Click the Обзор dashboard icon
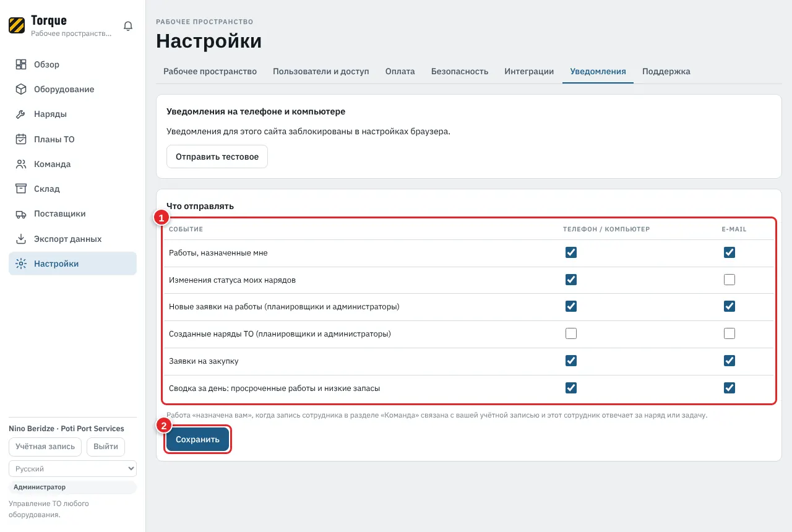 (21, 64)
